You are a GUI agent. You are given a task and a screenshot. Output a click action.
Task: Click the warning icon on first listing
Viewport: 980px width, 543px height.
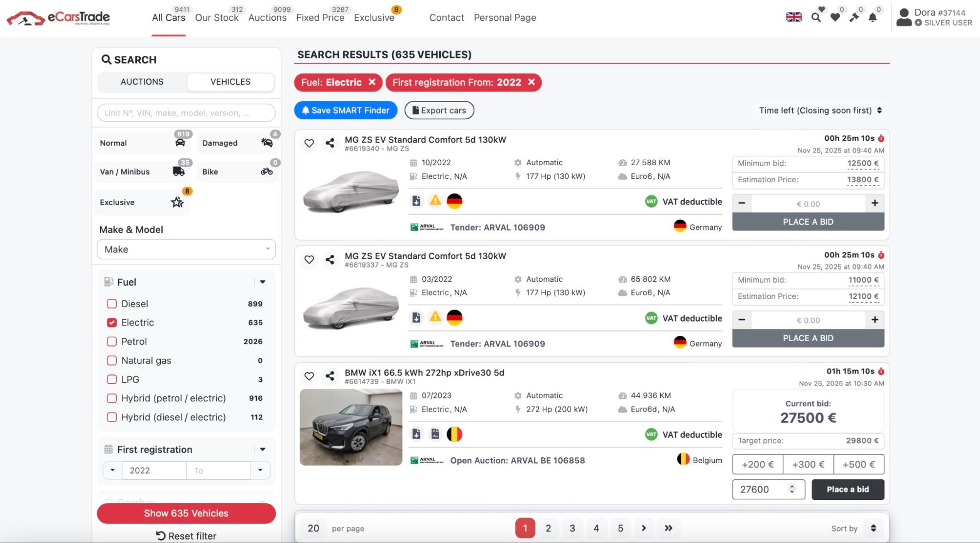click(435, 201)
